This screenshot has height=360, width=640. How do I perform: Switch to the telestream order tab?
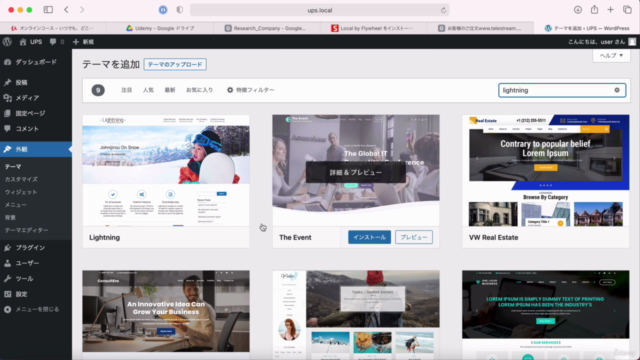(480, 28)
